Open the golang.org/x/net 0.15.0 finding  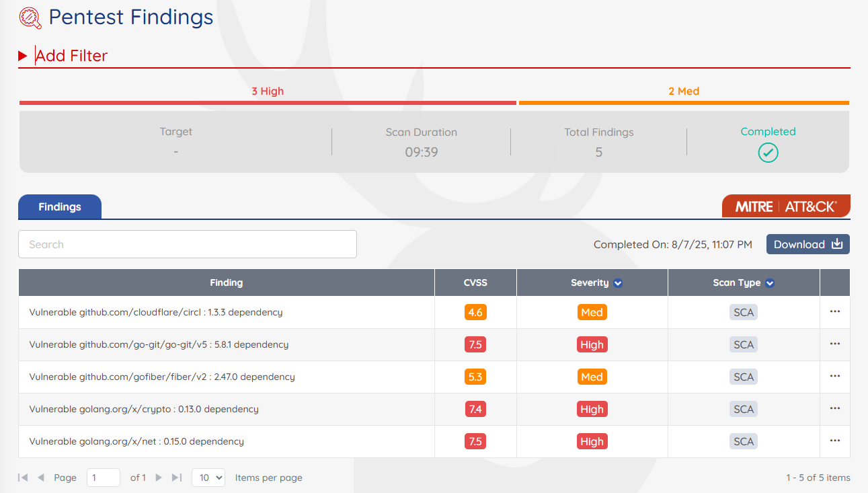[x=136, y=441]
